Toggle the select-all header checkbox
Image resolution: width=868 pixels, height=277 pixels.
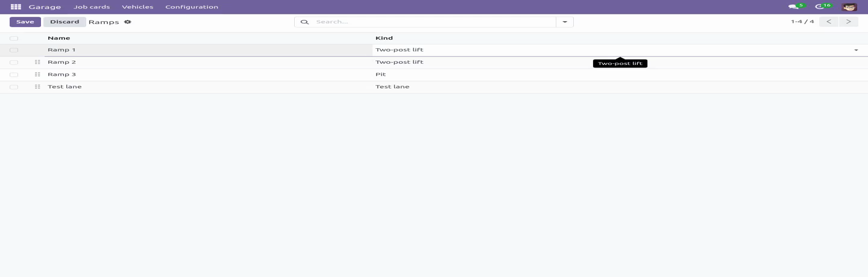[14, 38]
